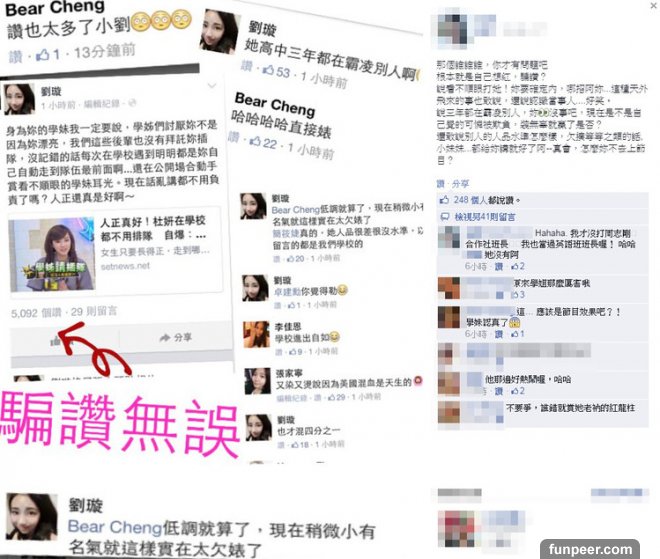This screenshot has height=559, width=660.
Task: Close the overlay with the top-right X
Action: point(654,5)
